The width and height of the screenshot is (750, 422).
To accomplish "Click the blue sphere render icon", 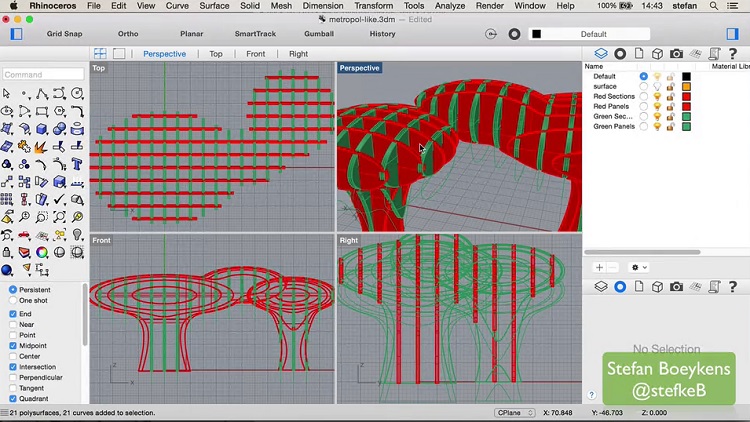I will 7,270.
